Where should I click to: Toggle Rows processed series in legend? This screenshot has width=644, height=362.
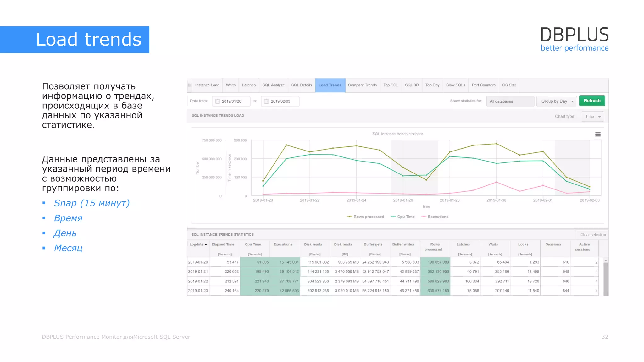click(x=365, y=217)
